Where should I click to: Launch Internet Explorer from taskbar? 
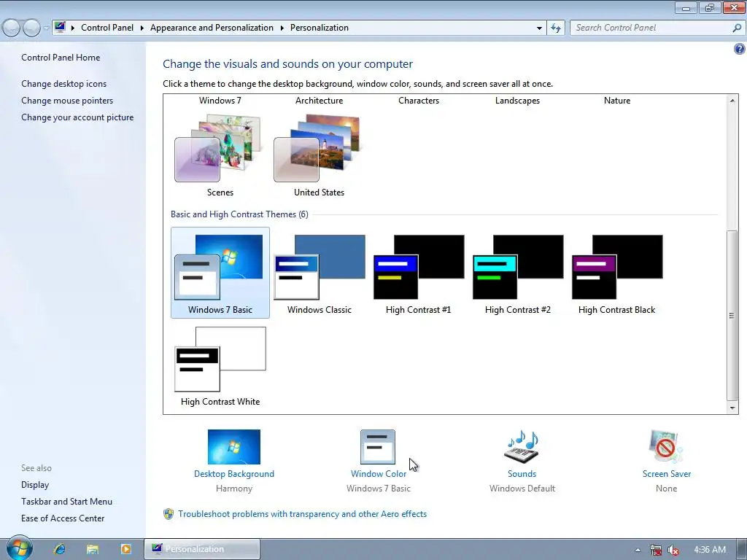click(60, 549)
